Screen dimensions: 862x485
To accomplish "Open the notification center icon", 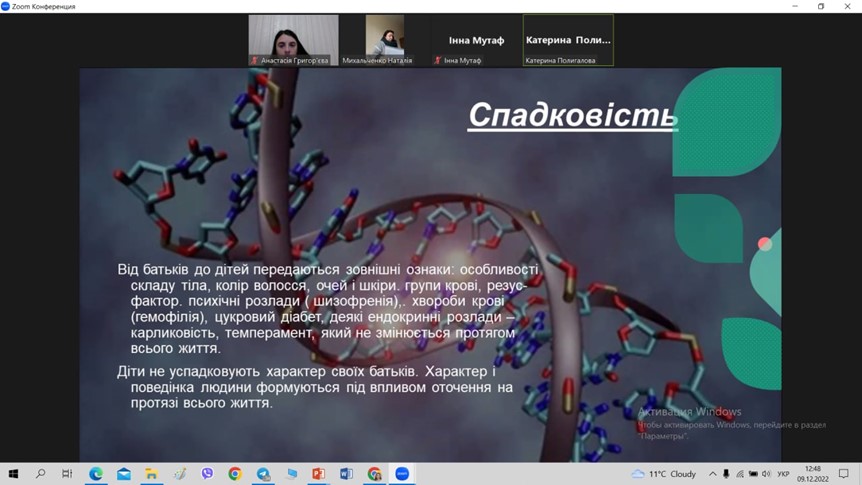I will point(843,474).
